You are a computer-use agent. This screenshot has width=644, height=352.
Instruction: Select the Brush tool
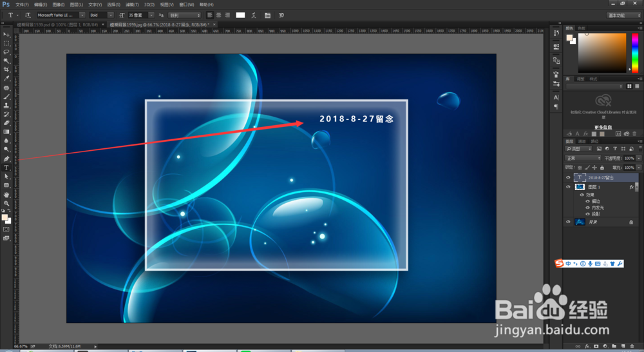[x=6, y=97]
